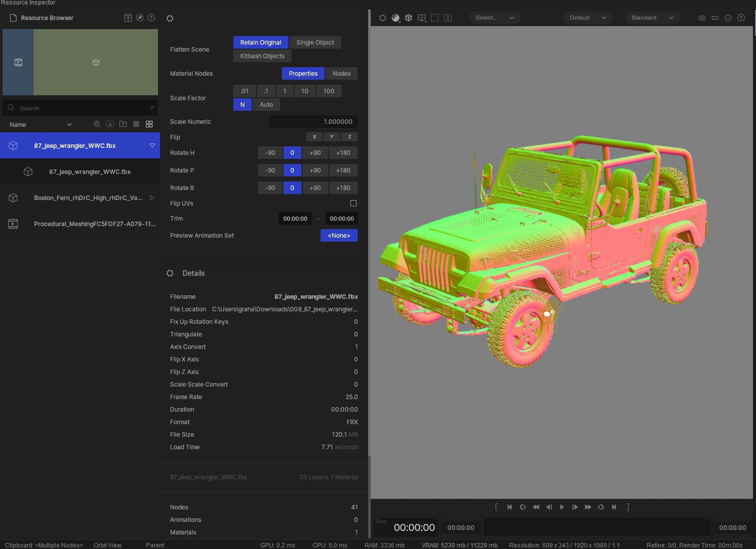
Task: Click the pin panel icon near Resource Browser
Action: tap(139, 18)
